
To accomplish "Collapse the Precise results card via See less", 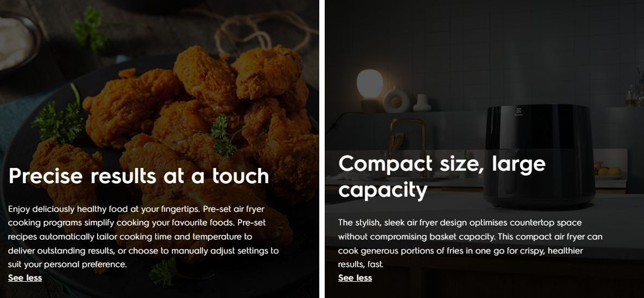I will pos(25,278).
